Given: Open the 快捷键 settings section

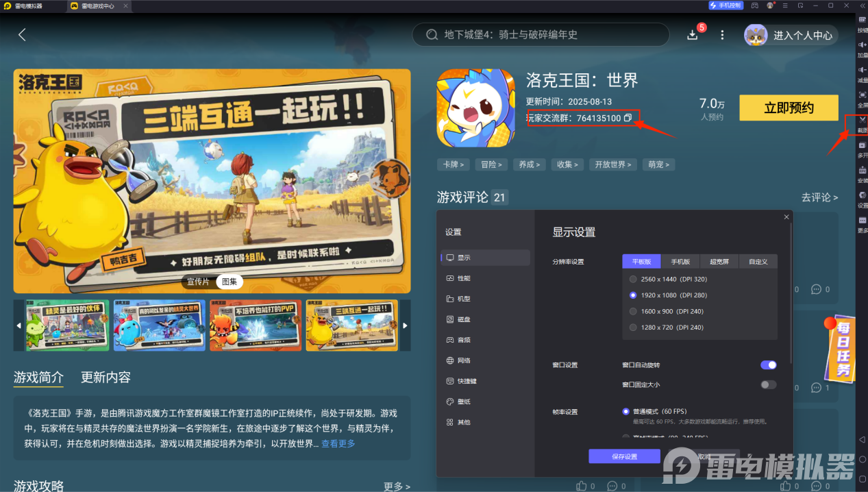Looking at the screenshot, I should tap(486, 381).
